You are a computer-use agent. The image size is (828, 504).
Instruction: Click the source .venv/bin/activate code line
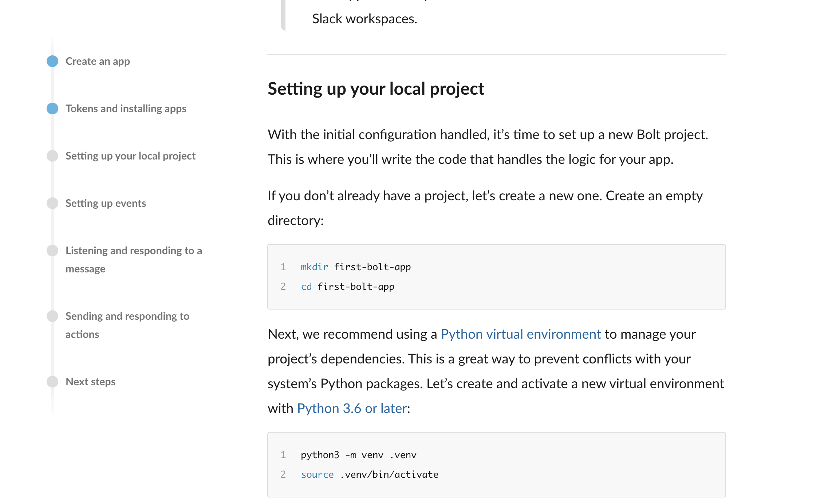(369, 475)
